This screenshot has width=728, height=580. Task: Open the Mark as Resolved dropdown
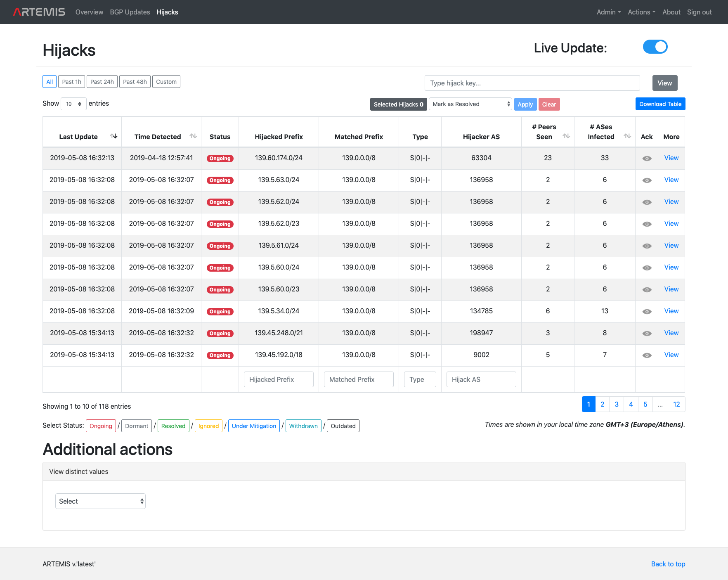470,104
